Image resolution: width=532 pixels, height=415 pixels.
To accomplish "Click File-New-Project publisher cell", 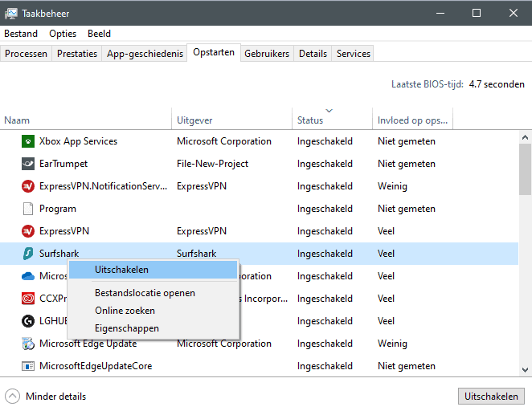I will click(x=212, y=164).
